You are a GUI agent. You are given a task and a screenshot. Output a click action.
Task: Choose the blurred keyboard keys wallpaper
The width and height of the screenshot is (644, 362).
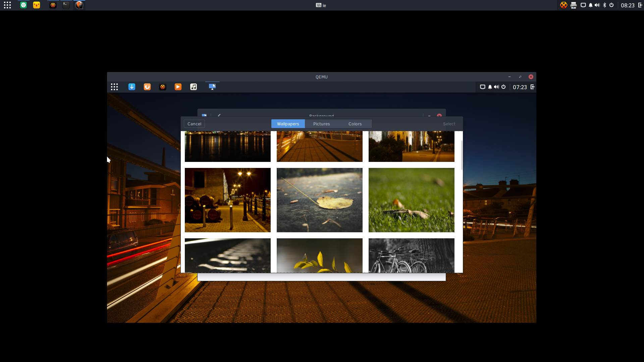(228, 255)
